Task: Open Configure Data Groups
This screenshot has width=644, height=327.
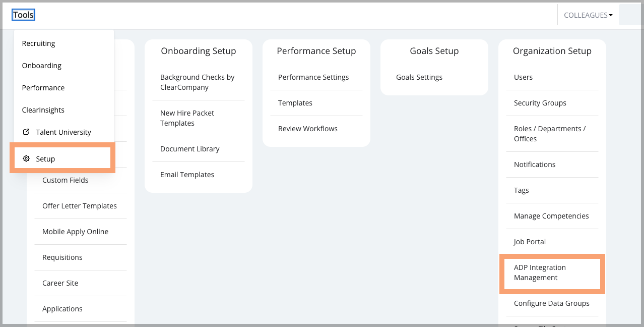Action: (552, 303)
